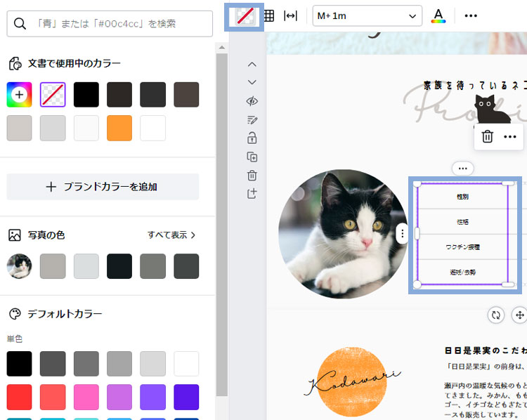
Task: Click the rotate handle icon below the table
Action: (x=496, y=315)
